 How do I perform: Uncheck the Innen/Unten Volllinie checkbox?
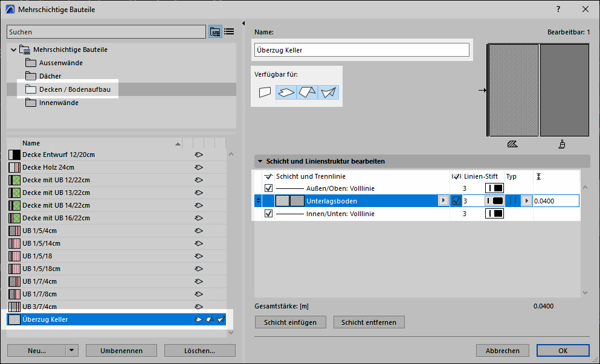click(x=268, y=214)
